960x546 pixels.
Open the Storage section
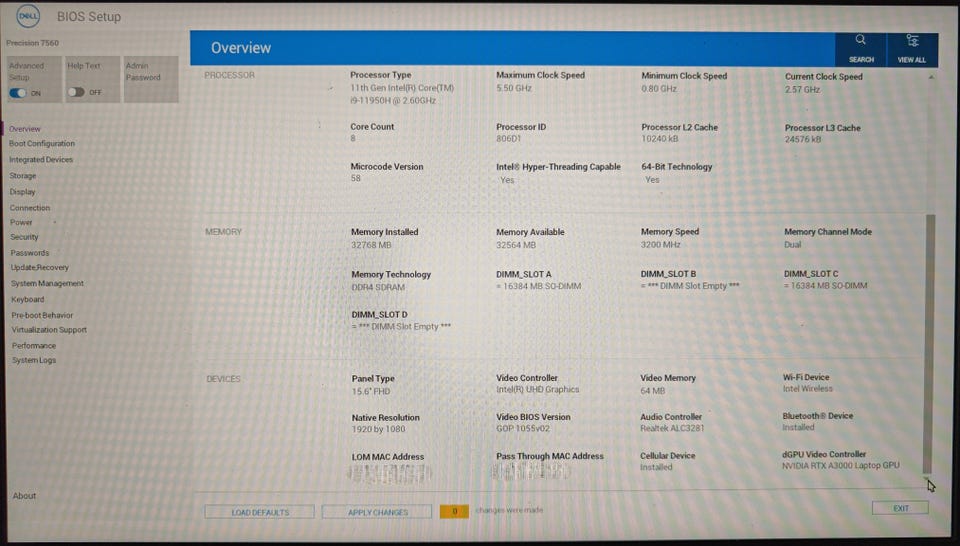pos(23,176)
